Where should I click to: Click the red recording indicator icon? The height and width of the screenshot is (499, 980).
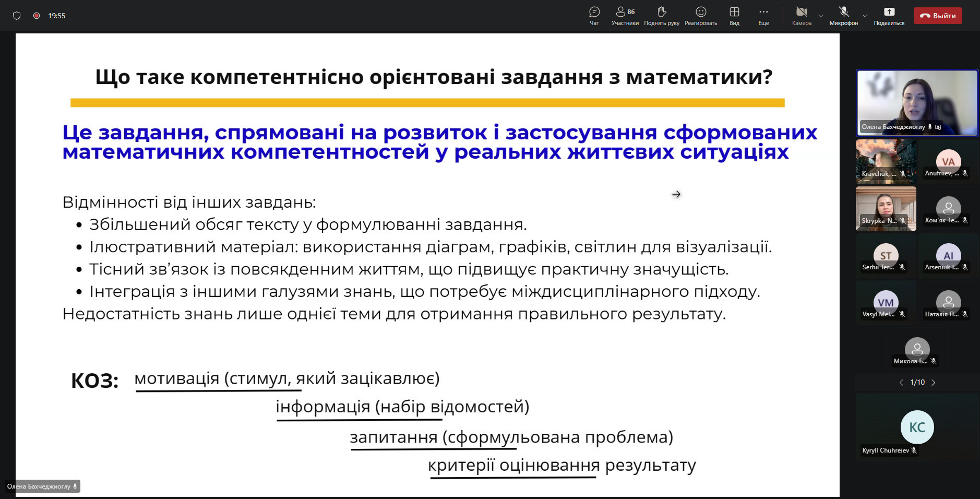pos(37,16)
